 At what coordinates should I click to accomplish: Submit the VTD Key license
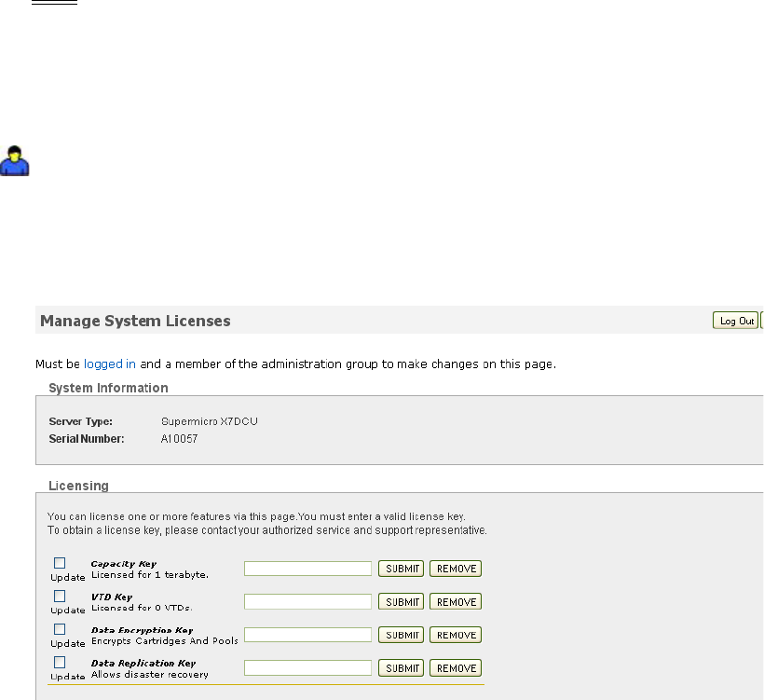pyautogui.click(x=401, y=602)
